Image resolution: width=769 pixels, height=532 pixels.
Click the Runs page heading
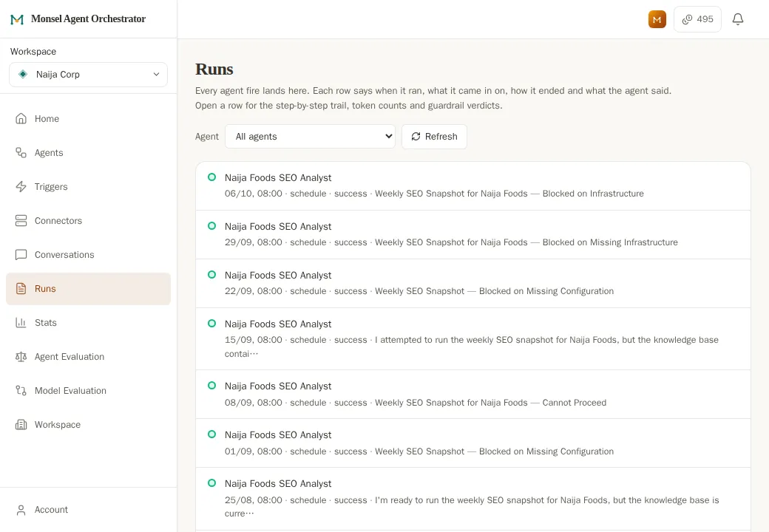pyautogui.click(x=214, y=69)
